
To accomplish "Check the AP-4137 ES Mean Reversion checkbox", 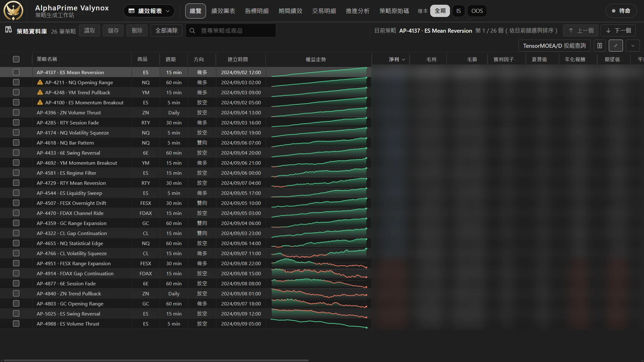I will pyautogui.click(x=16, y=72).
